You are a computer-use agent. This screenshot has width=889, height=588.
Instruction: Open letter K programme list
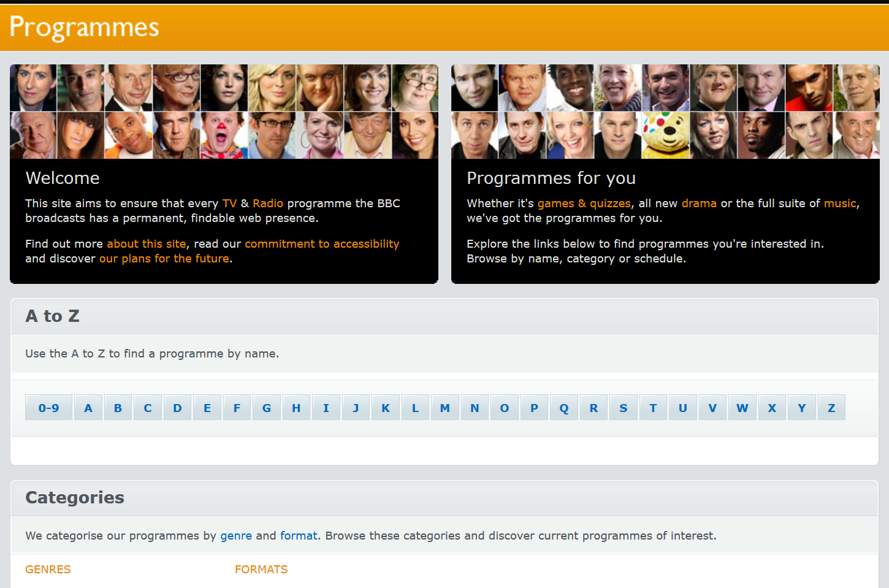pos(386,408)
